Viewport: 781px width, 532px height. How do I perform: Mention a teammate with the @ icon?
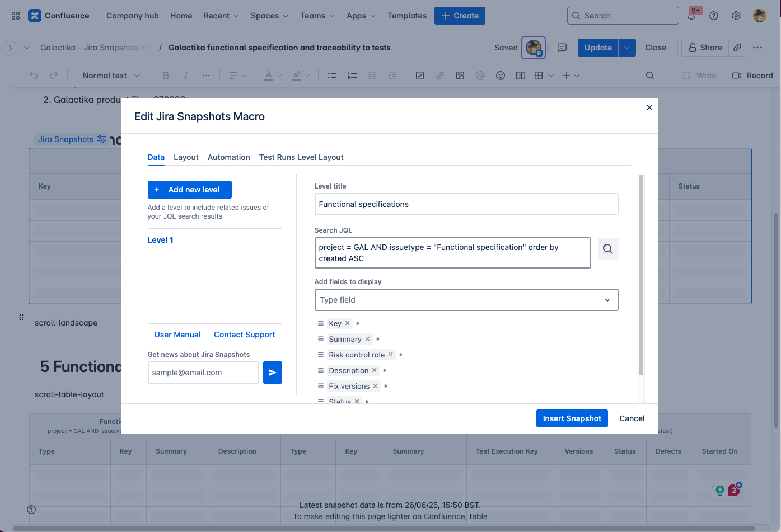click(x=480, y=75)
